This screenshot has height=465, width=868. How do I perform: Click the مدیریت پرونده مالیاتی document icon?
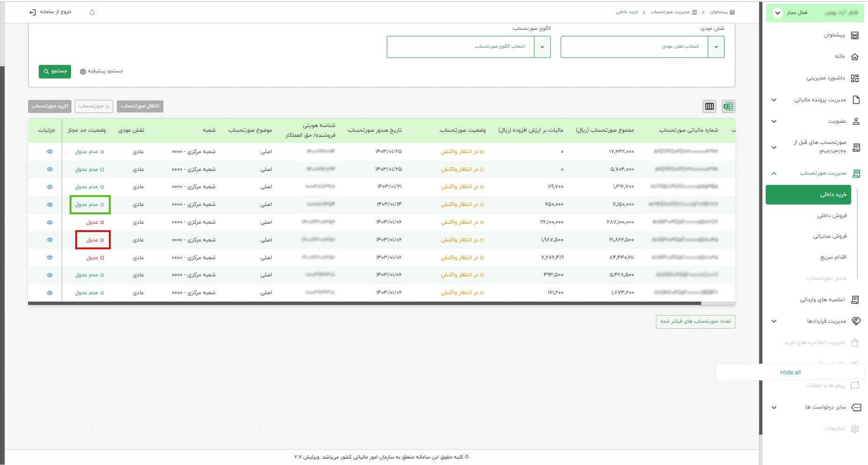tap(856, 99)
